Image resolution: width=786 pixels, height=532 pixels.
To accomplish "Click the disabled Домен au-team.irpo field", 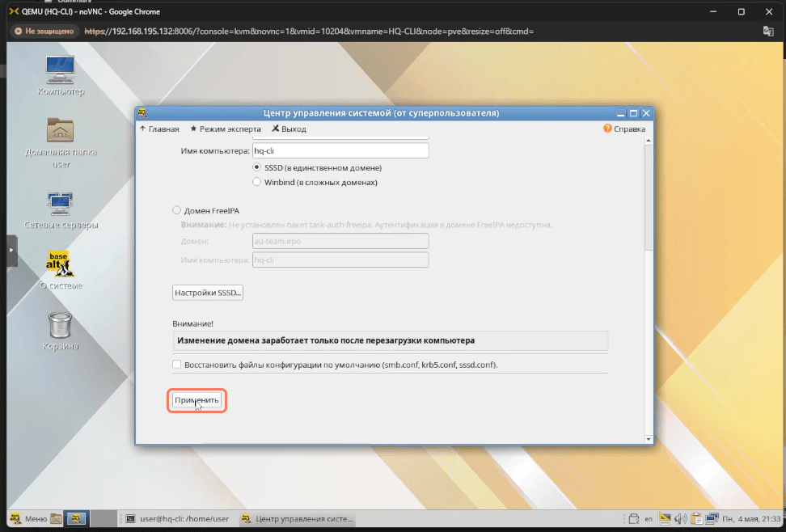I will click(340, 241).
